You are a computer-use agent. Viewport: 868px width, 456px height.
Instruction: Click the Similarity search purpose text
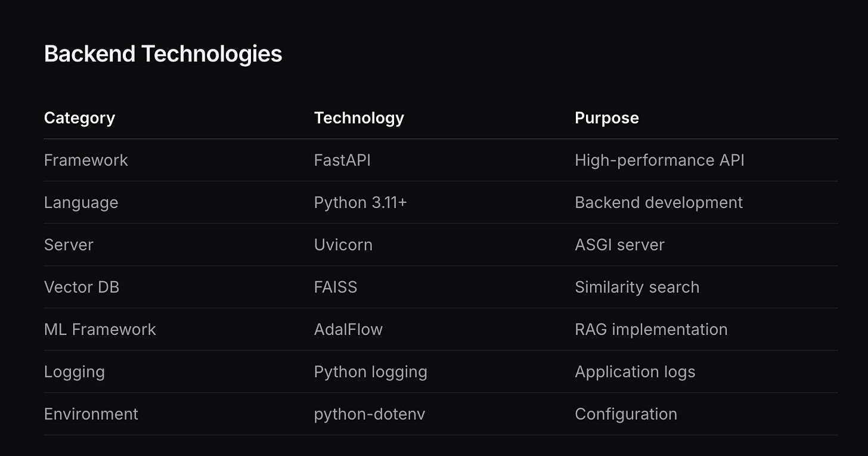pyautogui.click(x=637, y=287)
